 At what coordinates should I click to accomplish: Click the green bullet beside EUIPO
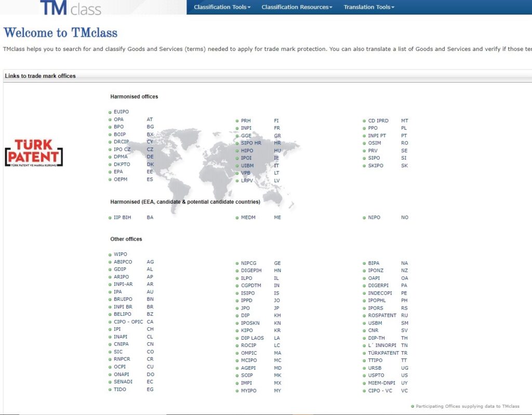(110, 112)
